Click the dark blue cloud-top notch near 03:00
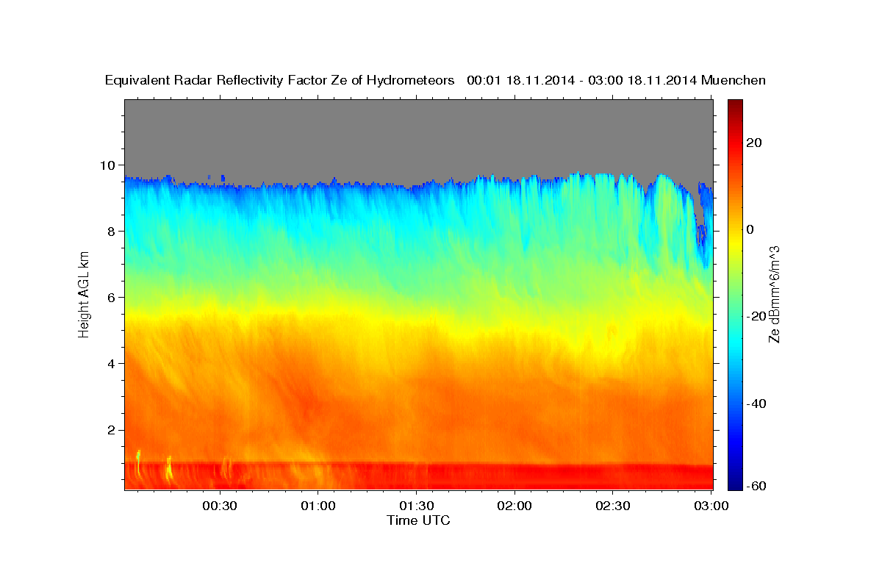The height and width of the screenshot is (588, 882). [x=702, y=235]
